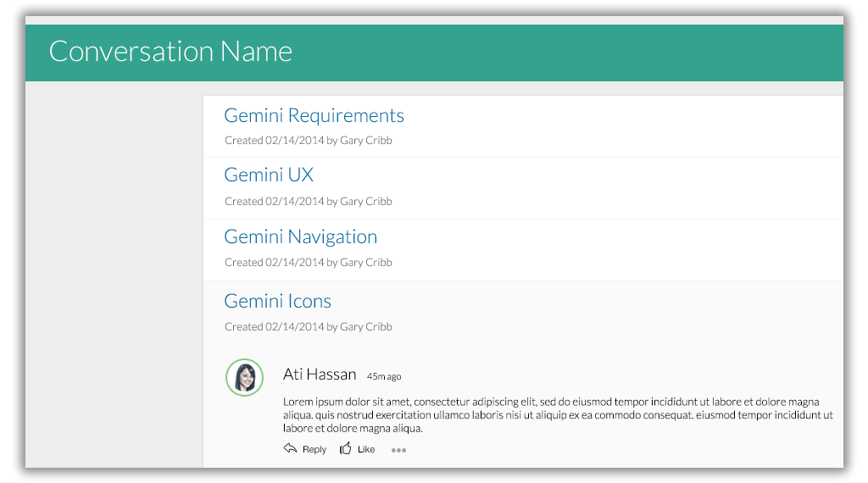This screenshot has width=868, height=483.
Task: Open the Gemini Requirements conversation
Action: tap(314, 115)
